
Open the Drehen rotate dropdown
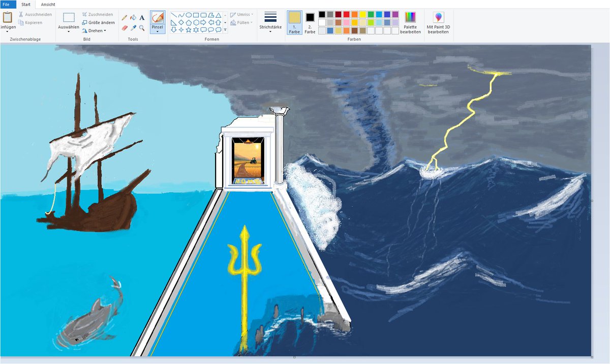tap(105, 30)
